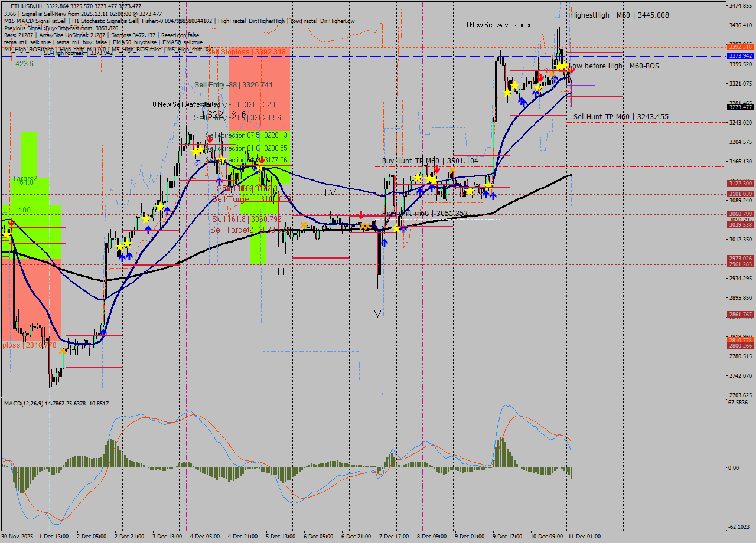Collapse the MACD indicator subwindow divider

coord(378,397)
